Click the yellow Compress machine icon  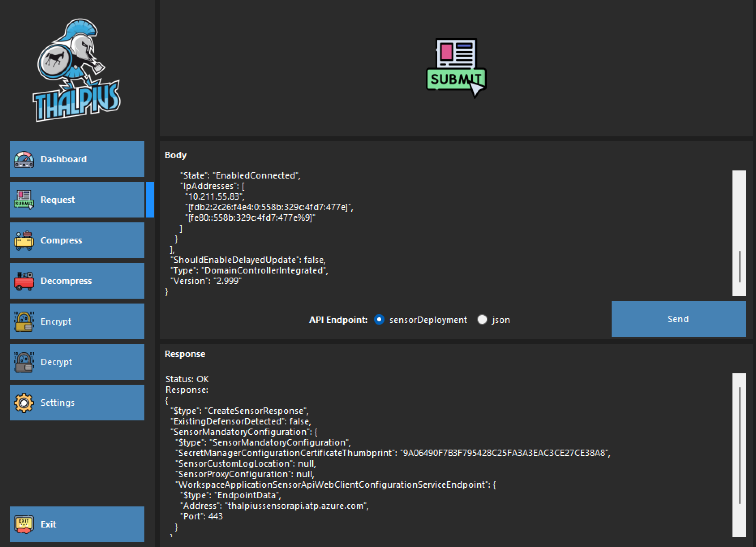[24, 241]
